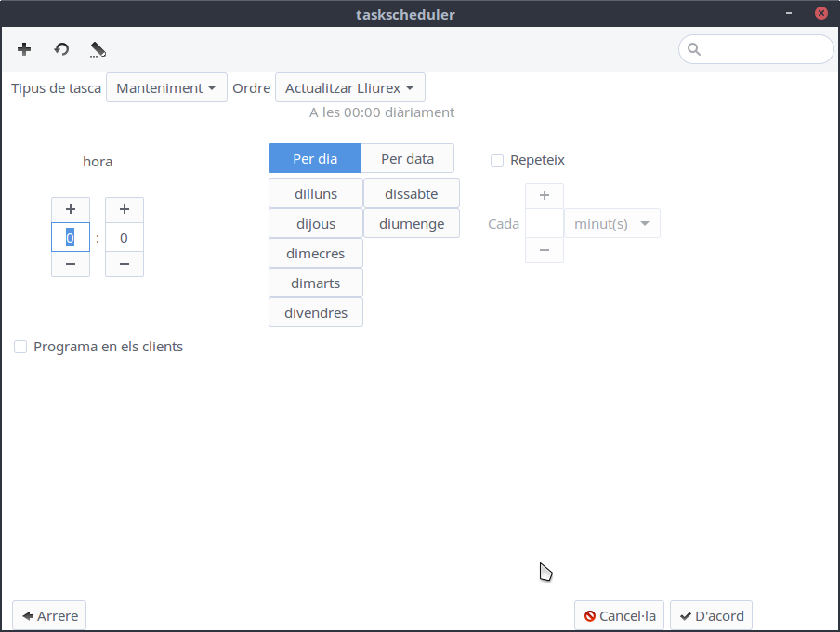This screenshot has height=632, width=840.
Task: Toggle the diumenge day button
Action: coord(412,224)
